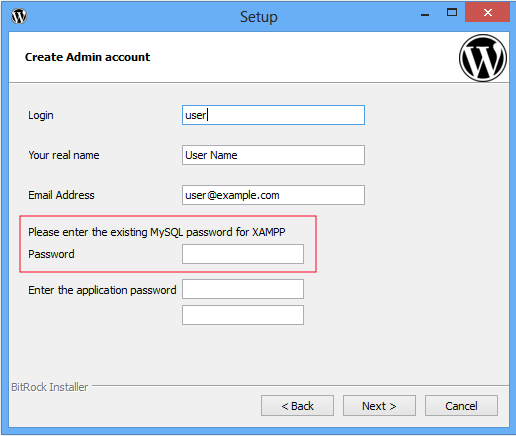
Task: Click the "Email Address" label
Action: click(61, 195)
